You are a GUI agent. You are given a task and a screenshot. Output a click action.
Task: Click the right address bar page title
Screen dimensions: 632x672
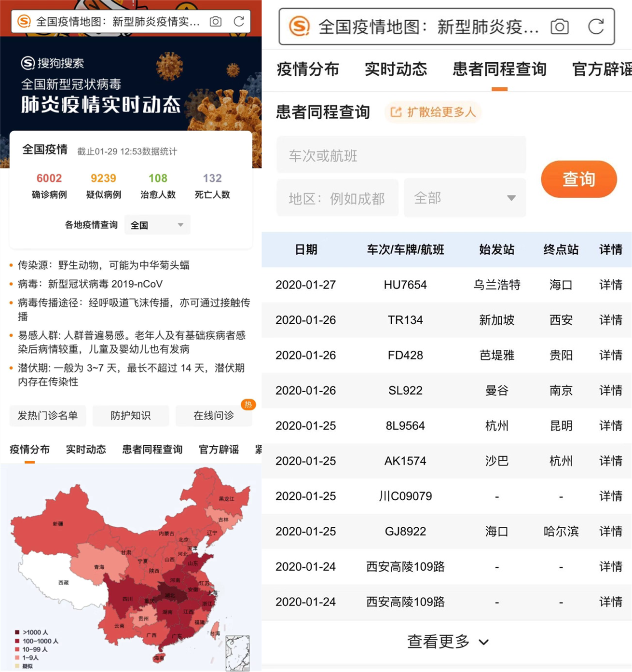(x=428, y=27)
